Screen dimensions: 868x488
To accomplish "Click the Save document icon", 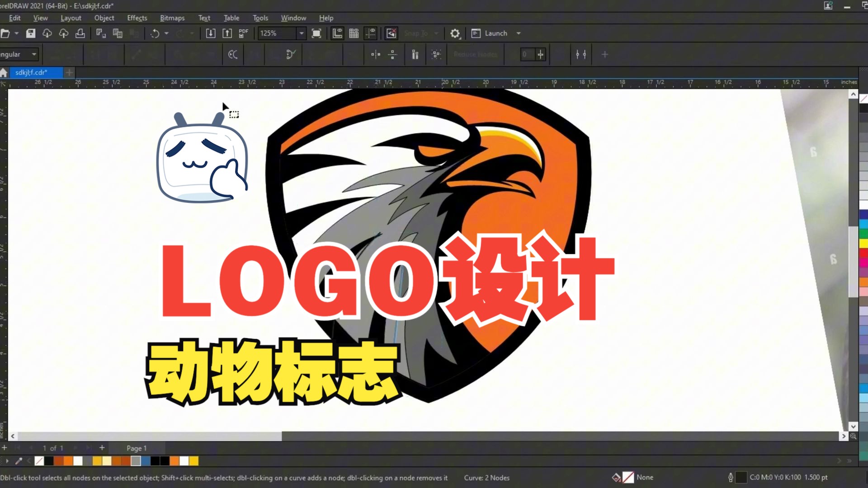I will point(31,33).
